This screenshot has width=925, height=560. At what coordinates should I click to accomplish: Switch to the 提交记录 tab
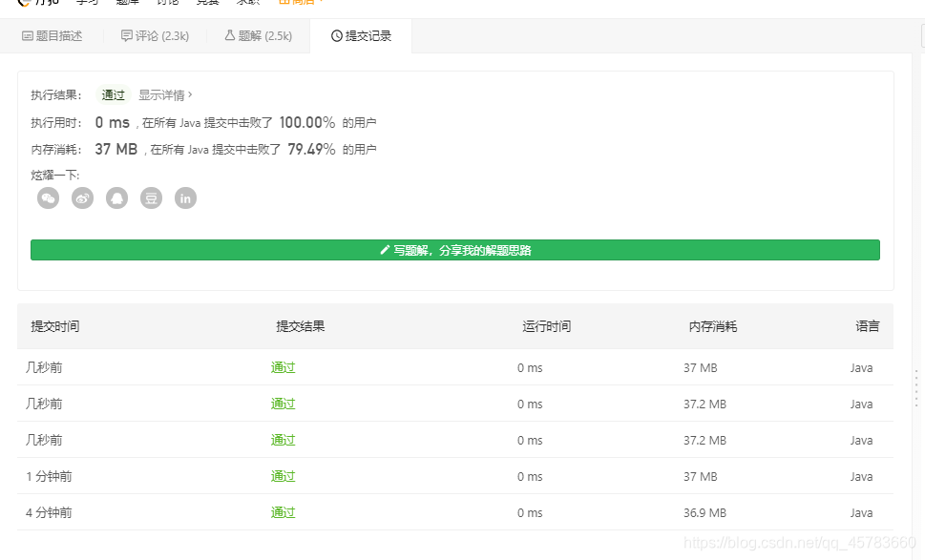pos(361,36)
